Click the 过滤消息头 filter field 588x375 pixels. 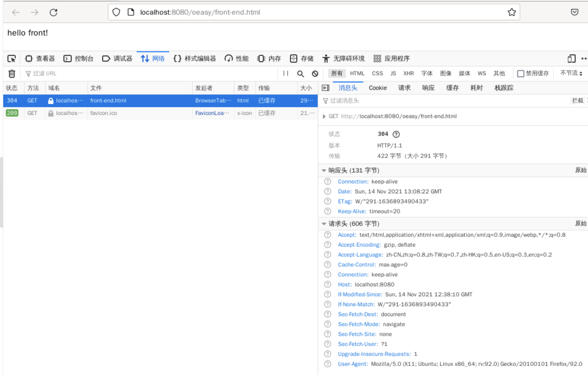446,101
